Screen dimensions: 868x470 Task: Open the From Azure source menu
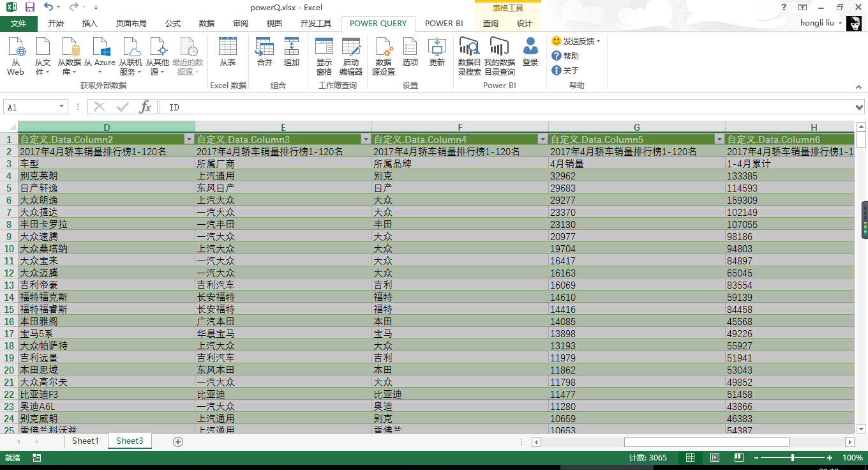[100, 56]
